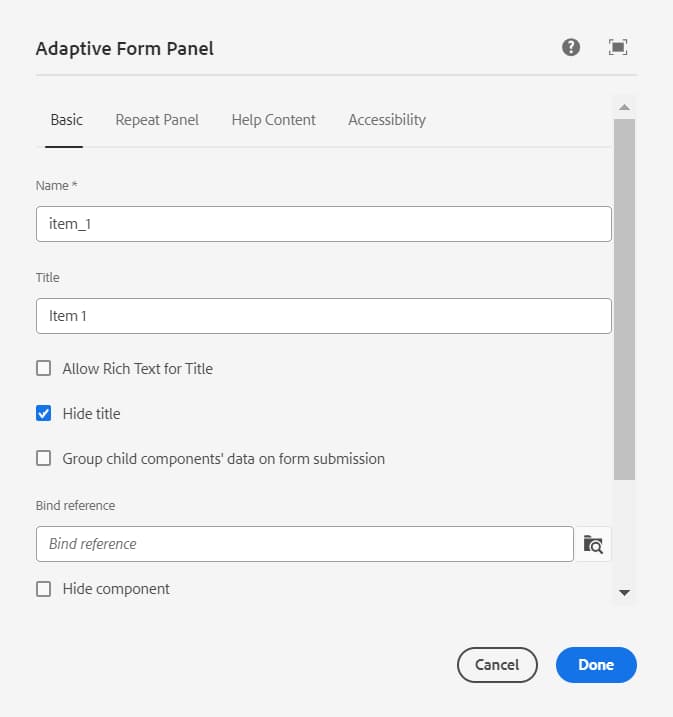Viewport: 673px width, 717px height.
Task: Go to the Accessibility tab
Action: [387, 120]
